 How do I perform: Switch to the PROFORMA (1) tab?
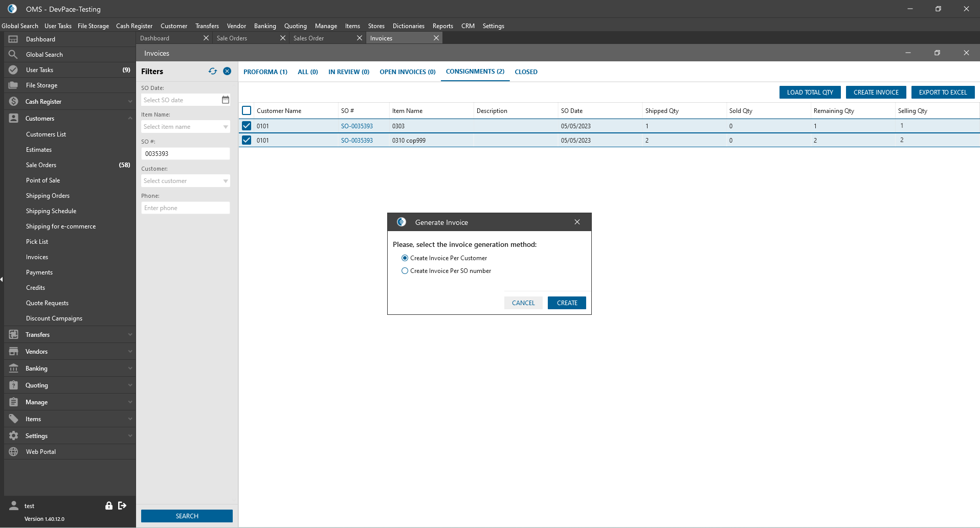click(x=265, y=72)
